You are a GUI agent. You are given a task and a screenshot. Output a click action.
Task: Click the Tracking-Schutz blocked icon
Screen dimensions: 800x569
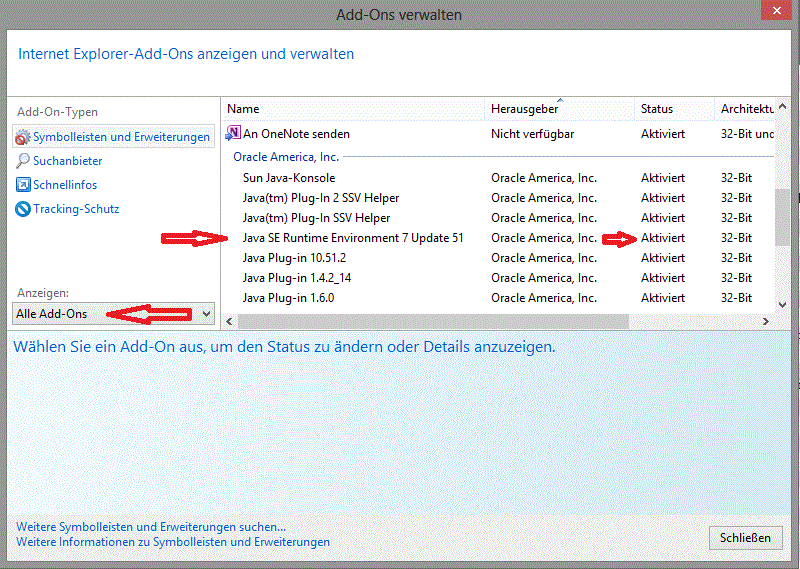pyautogui.click(x=22, y=209)
